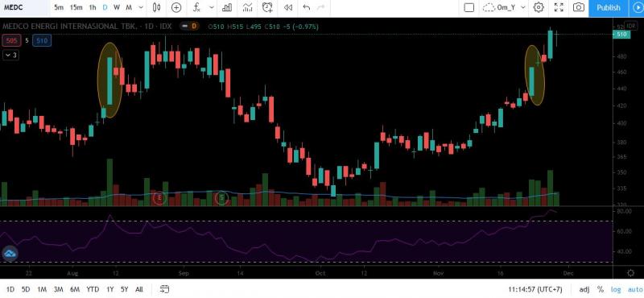Set date range to 6M
This screenshot has height=298, width=644.
click(75, 289)
